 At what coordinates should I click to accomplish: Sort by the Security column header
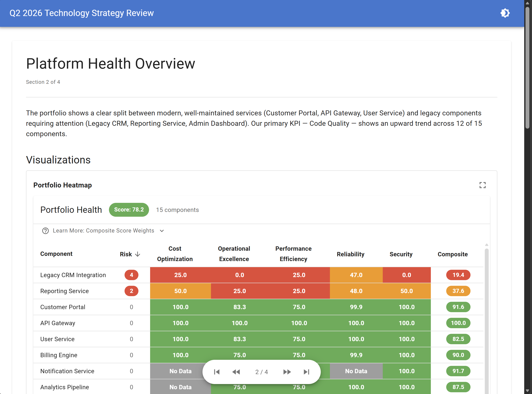coord(401,254)
